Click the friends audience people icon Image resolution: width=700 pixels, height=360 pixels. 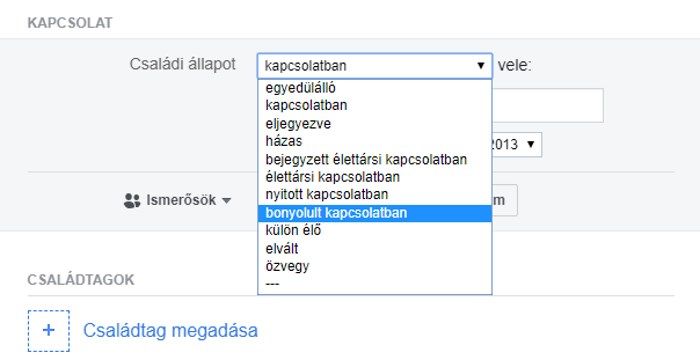132,201
